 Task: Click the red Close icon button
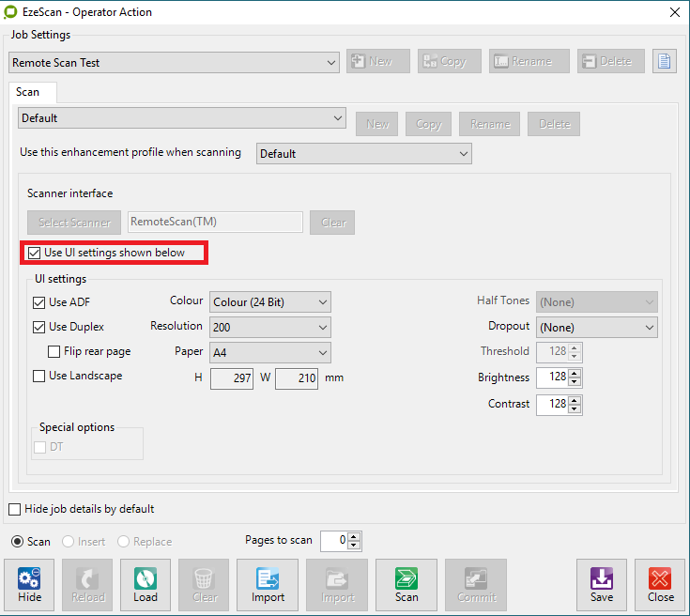660,585
